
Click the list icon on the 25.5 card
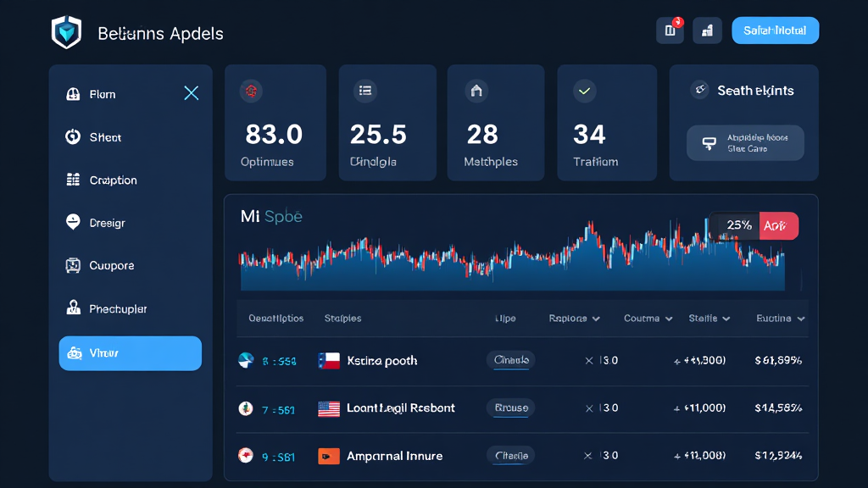coord(366,91)
